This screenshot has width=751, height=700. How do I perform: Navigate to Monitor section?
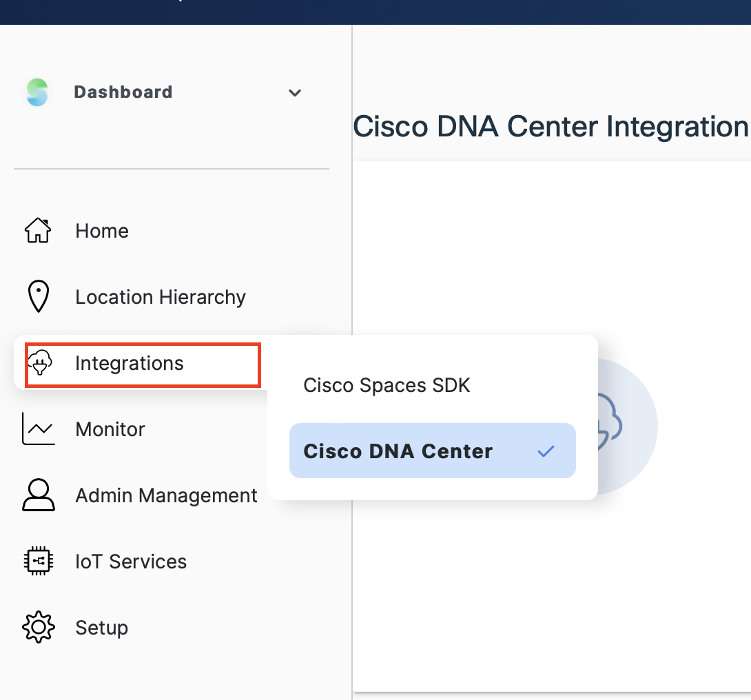[x=110, y=429]
